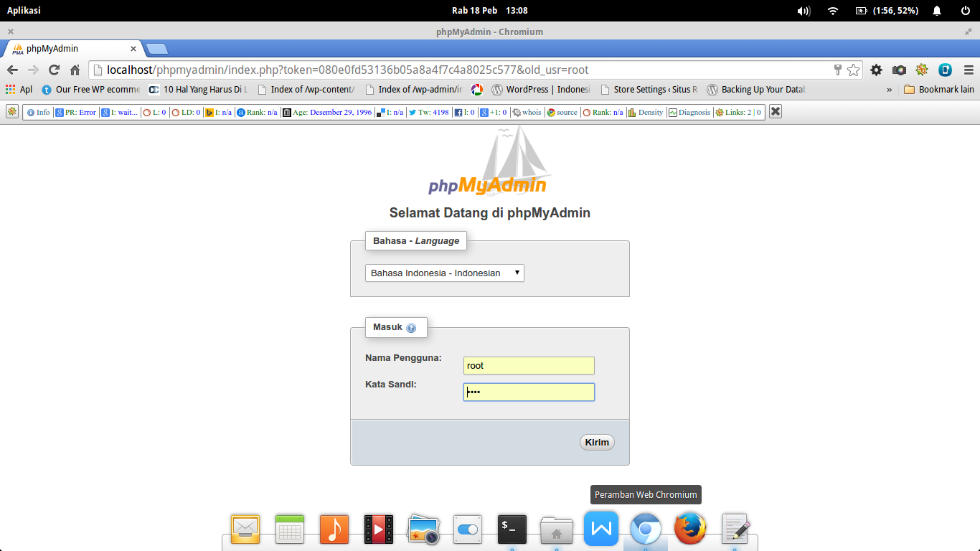Open the Aplikasi menu
The image size is (980, 551).
coord(24,11)
